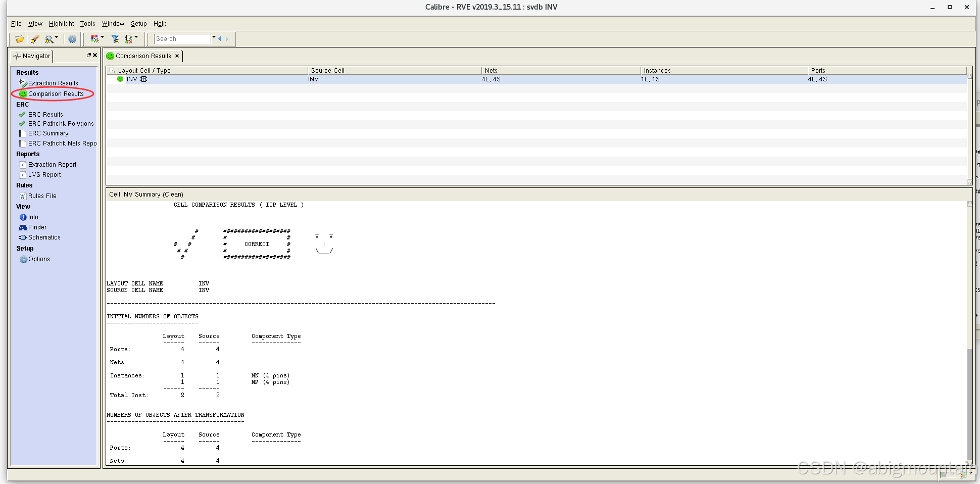Open the LVS Report

coord(44,174)
